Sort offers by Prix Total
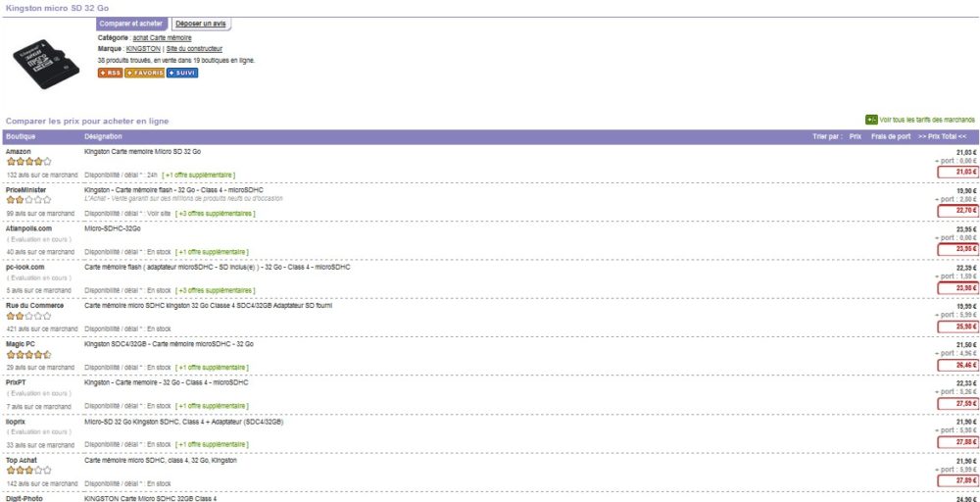Image resolution: width=980 pixels, height=502 pixels. (x=943, y=137)
